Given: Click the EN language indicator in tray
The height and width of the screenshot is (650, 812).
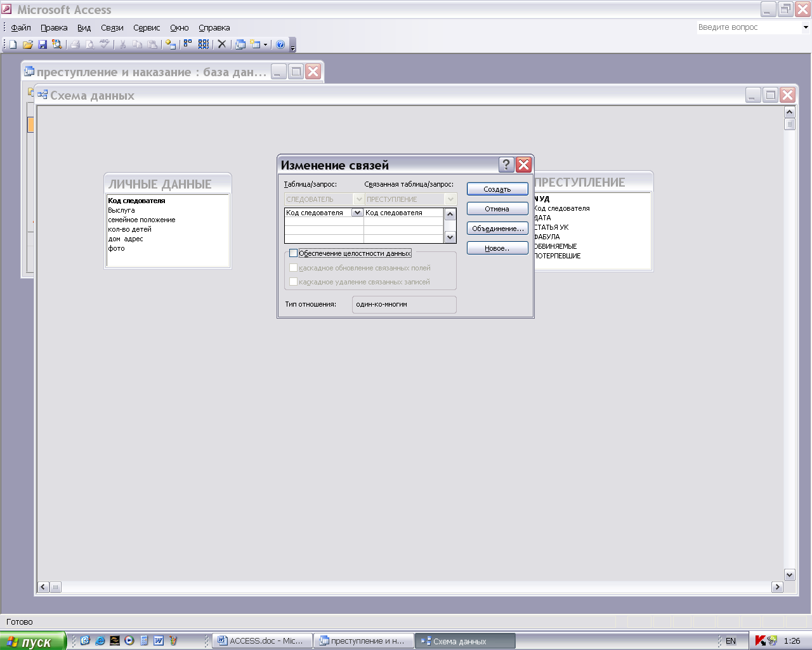Looking at the screenshot, I should coord(731,641).
